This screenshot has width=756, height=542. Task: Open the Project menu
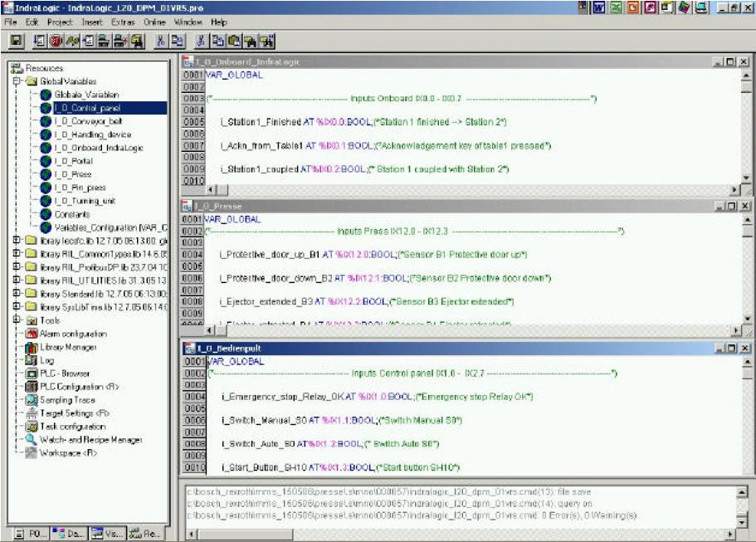point(60,22)
